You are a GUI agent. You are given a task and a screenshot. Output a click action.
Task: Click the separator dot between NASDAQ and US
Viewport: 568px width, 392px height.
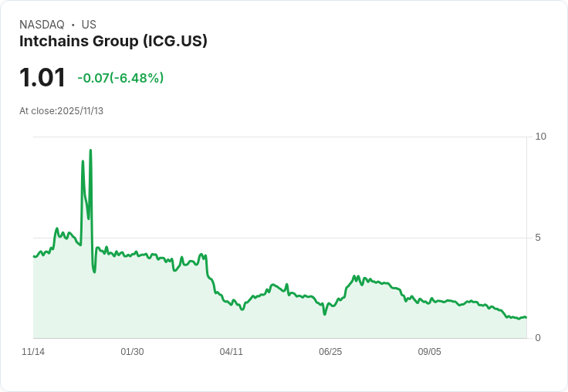point(73,25)
